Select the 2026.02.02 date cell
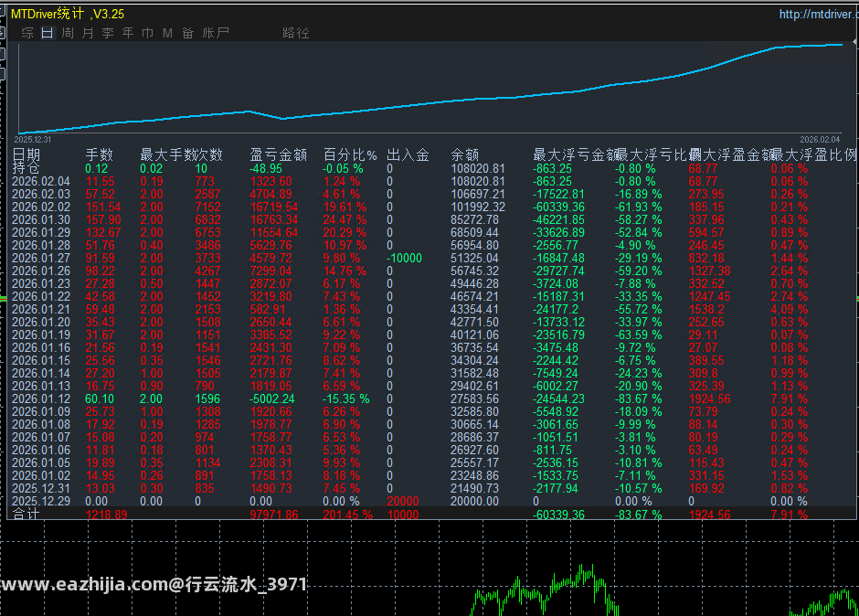The height and width of the screenshot is (616, 859). (41, 207)
